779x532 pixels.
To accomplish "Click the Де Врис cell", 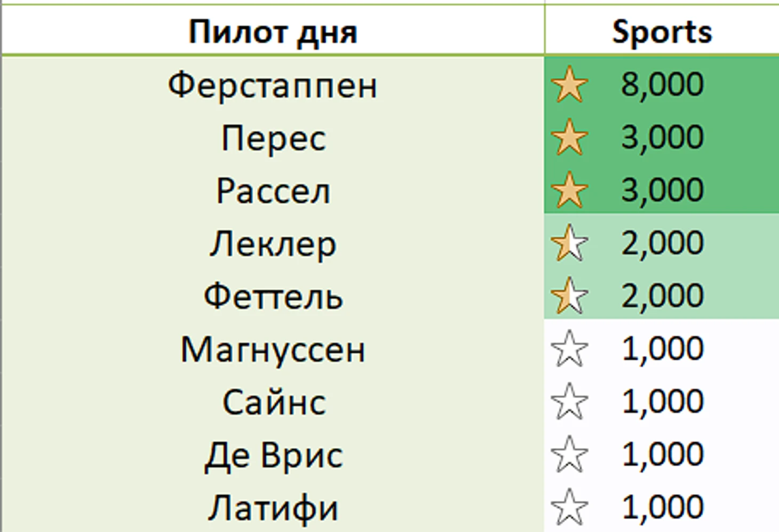I will 273,455.
